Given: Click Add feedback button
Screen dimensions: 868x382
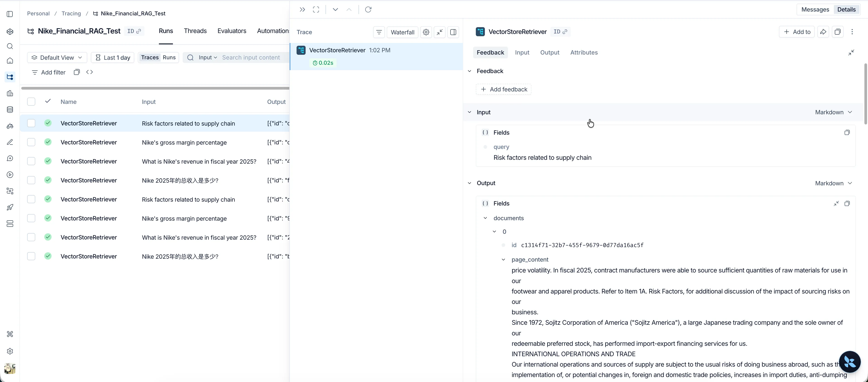Looking at the screenshot, I should pos(503,89).
